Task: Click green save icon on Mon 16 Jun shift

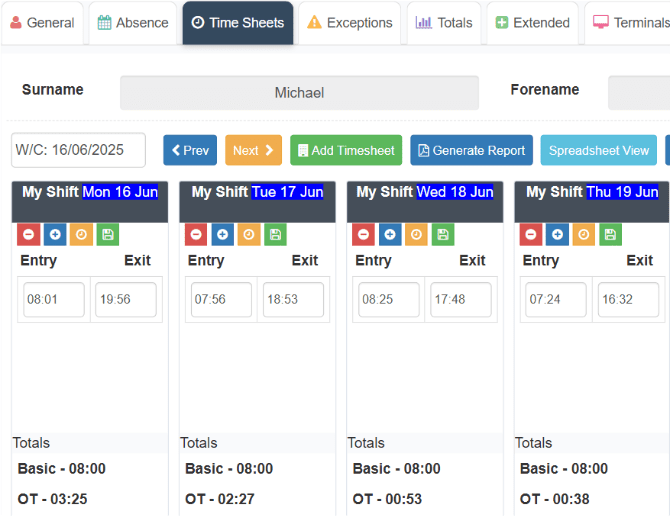Action: (107, 235)
